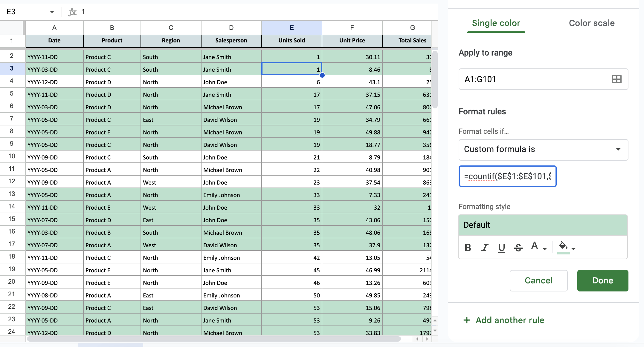Select column E header
Image resolution: width=644 pixels, height=347 pixels.
(292, 27)
